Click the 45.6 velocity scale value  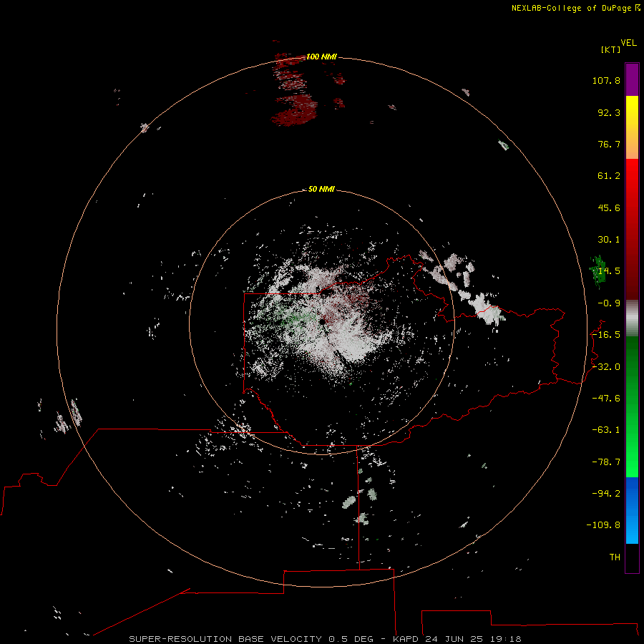(x=609, y=208)
